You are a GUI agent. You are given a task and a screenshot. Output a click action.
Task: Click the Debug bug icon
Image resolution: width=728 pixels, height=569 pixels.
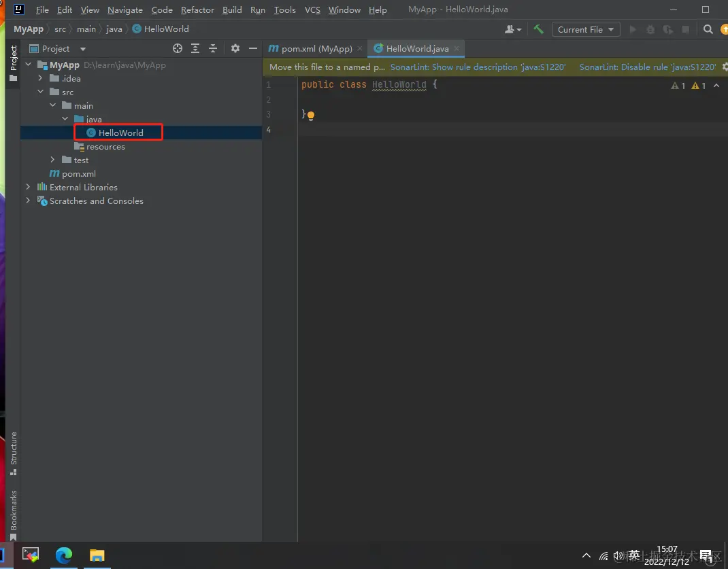coord(650,29)
